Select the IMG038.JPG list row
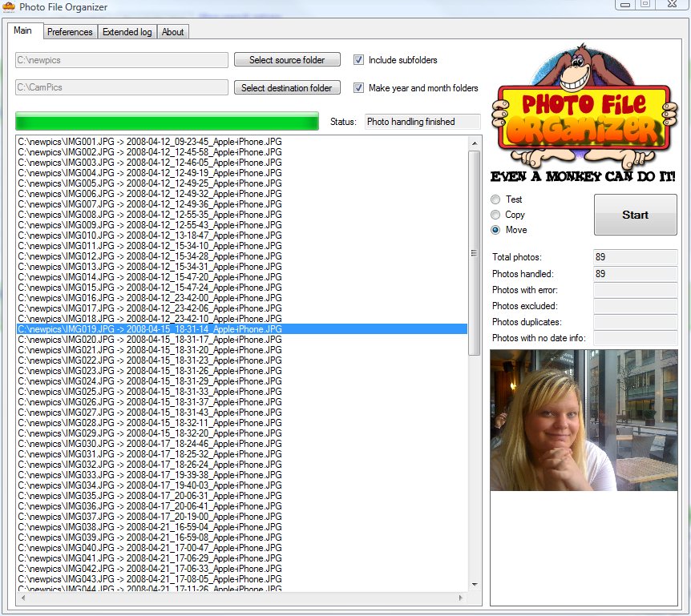Viewport: 691px width, 616px height. coord(242,527)
